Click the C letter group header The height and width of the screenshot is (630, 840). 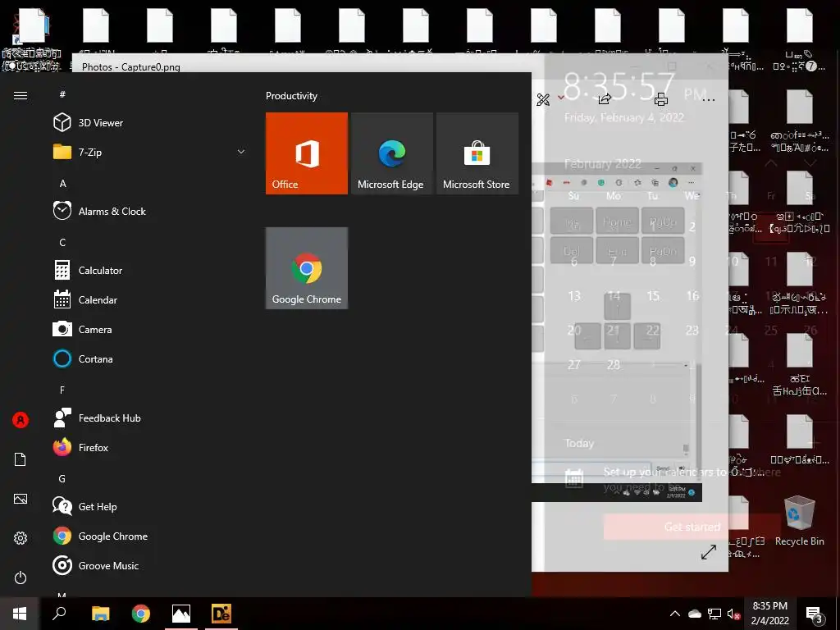click(62, 243)
